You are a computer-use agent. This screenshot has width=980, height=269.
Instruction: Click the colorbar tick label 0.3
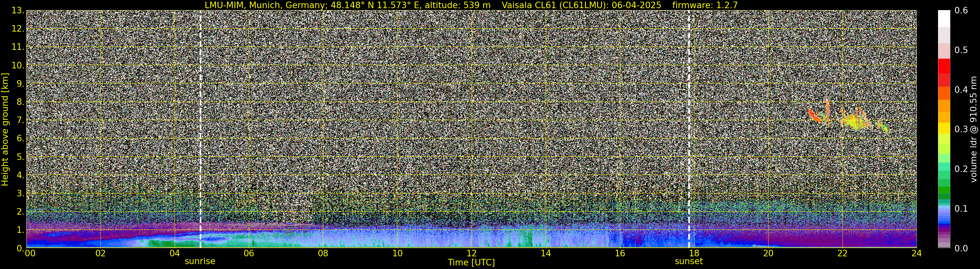pos(961,130)
